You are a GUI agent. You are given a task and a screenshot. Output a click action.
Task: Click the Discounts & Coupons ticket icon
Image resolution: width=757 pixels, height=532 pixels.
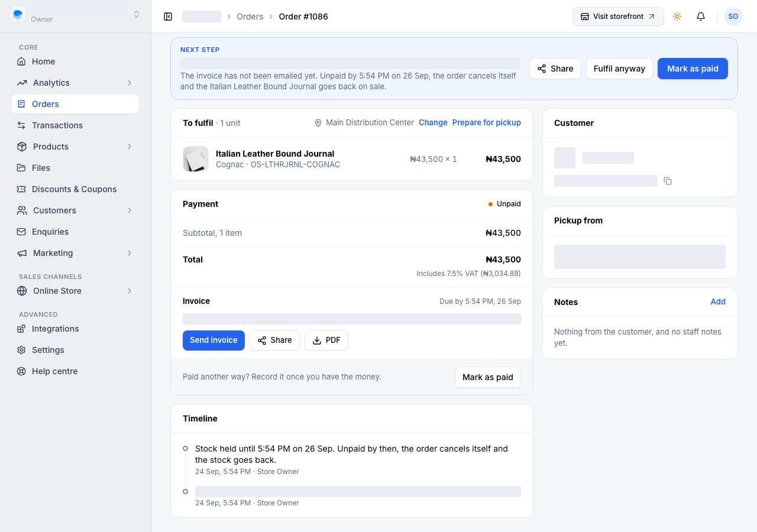click(x=21, y=189)
